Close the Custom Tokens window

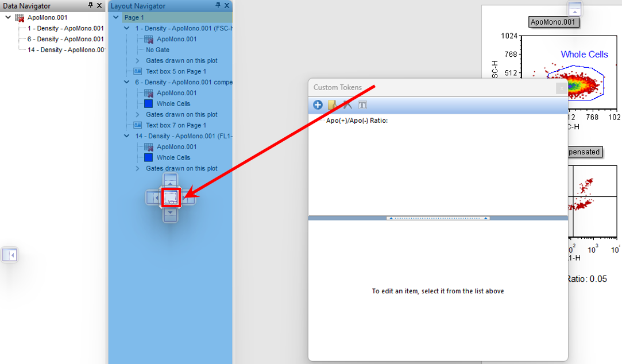click(561, 88)
